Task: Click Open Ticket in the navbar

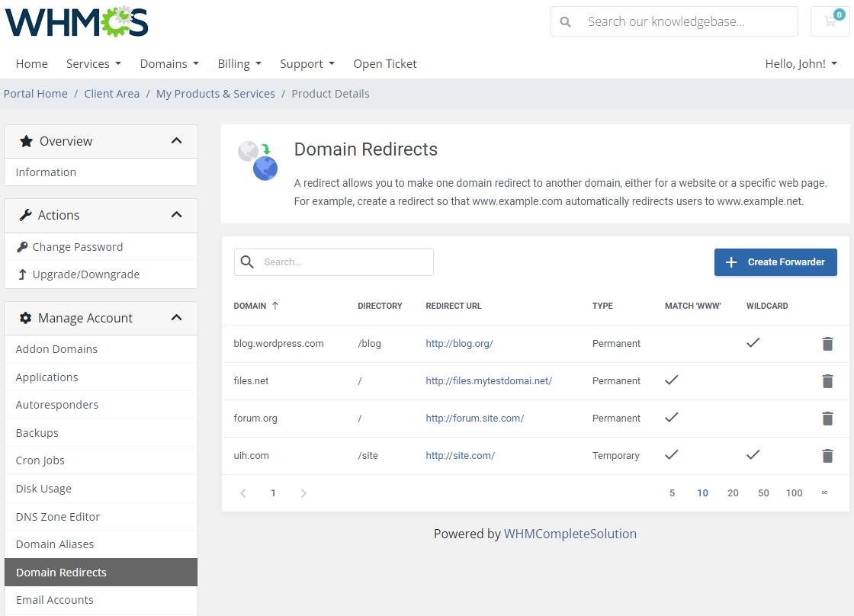Action: (385, 64)
